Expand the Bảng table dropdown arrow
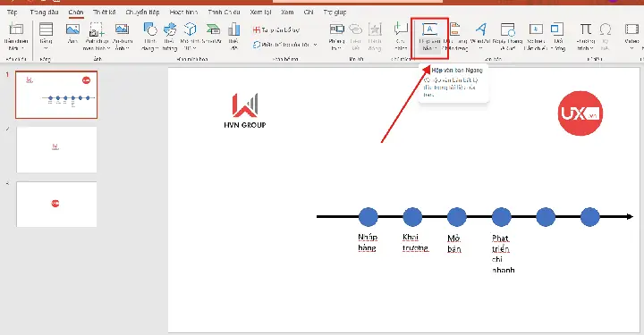 (46, 48)
